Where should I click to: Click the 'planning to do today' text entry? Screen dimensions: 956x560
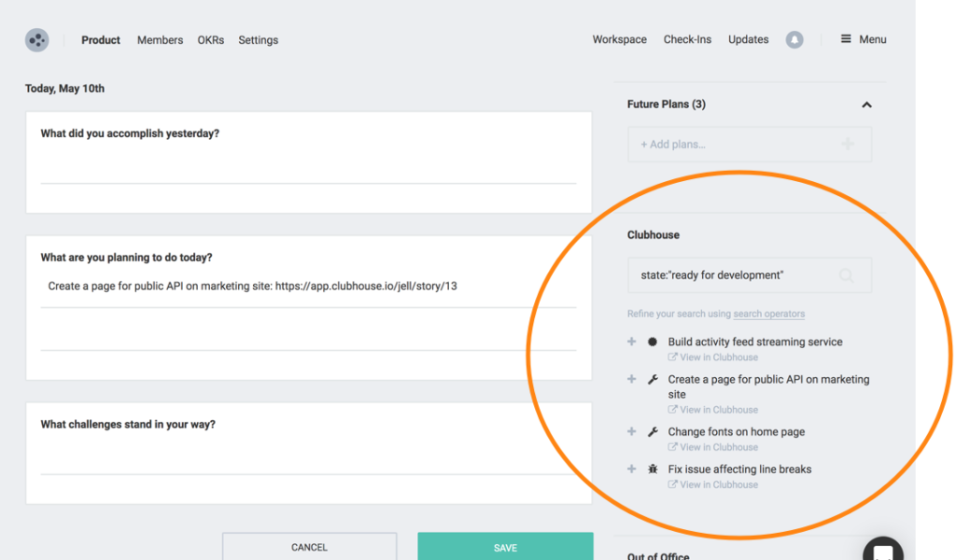click(308, 287)
